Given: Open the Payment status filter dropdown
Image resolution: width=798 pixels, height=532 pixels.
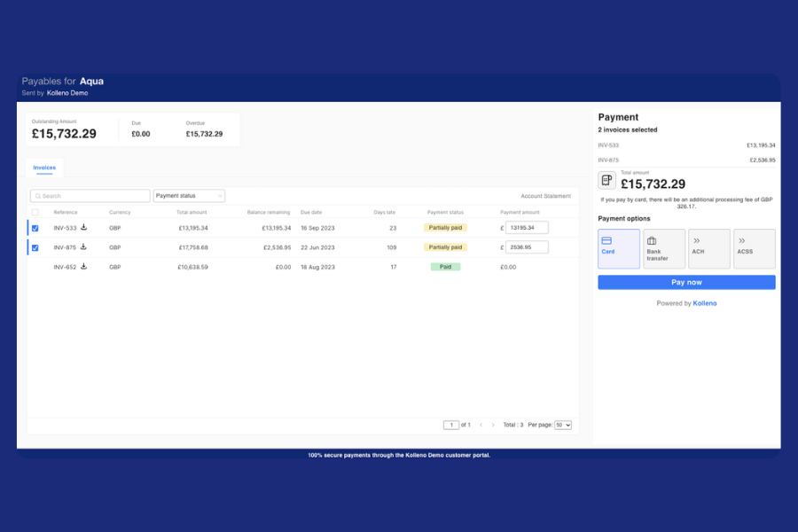Looking at the screenshot, I should pos(189,196).
